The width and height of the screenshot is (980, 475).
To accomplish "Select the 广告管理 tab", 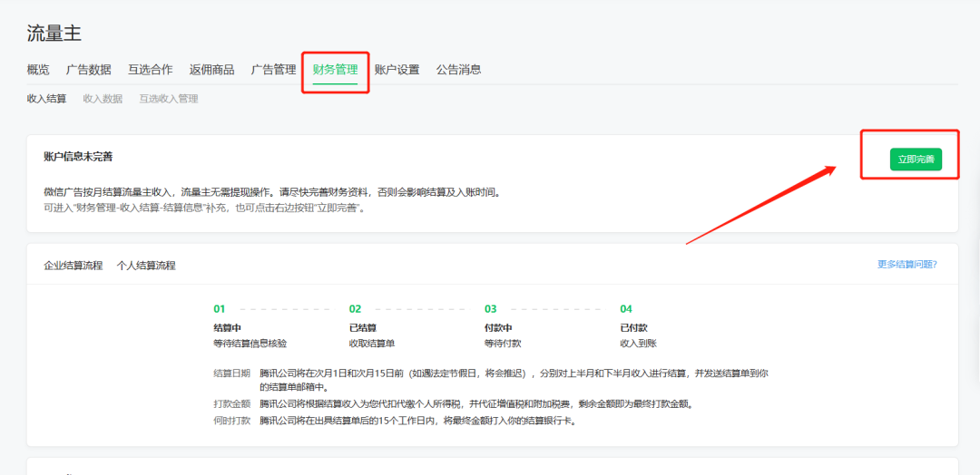I will tap(273, 70).
